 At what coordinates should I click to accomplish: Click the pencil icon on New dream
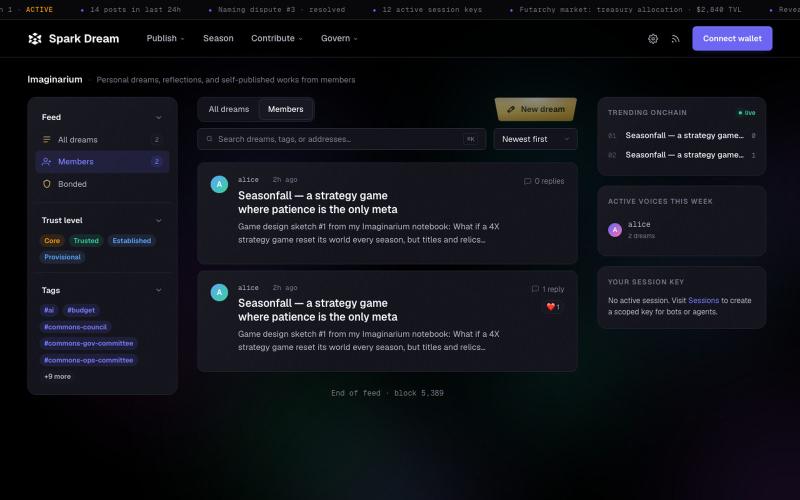coord(511,109)
